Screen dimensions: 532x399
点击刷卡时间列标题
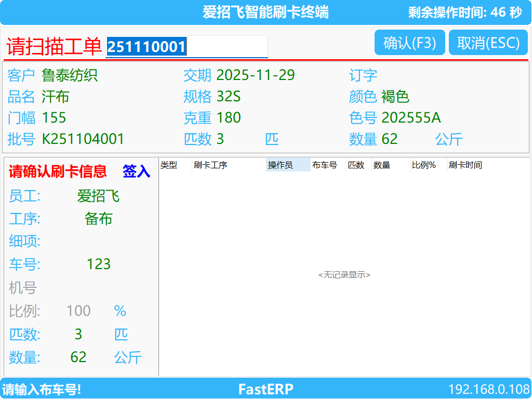click(x=465, y=165)
